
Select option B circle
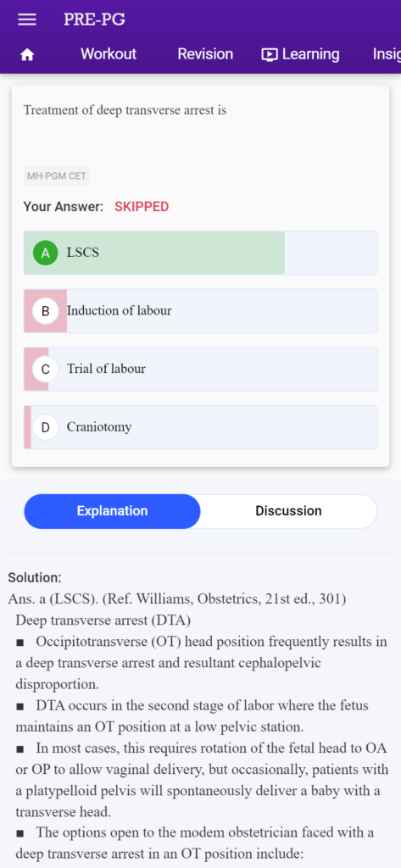tap(46, 311)
